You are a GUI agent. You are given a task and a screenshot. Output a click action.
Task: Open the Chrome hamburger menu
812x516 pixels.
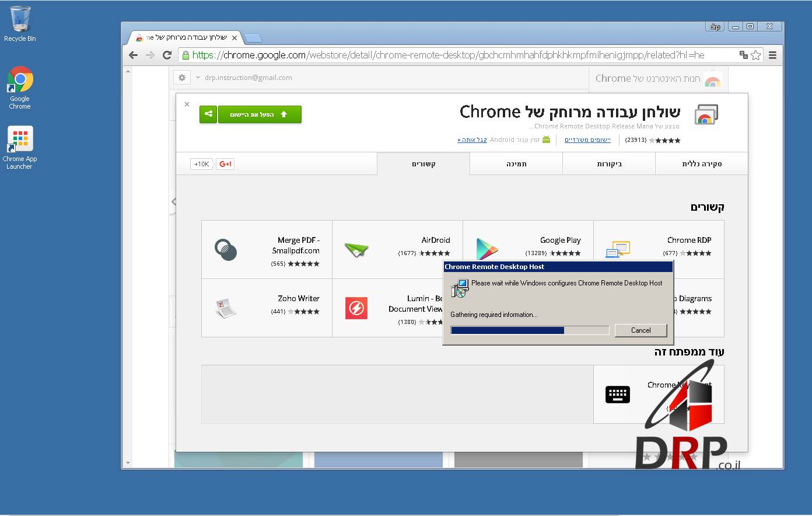(x=772, y=55)
